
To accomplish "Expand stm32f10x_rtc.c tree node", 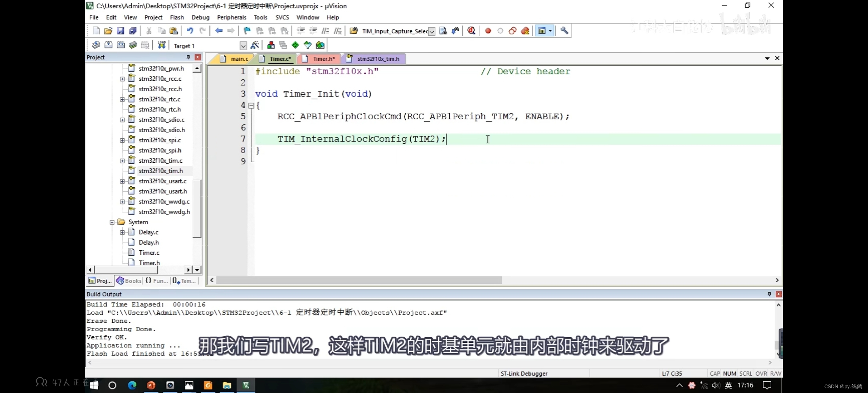I will [122, 99].
